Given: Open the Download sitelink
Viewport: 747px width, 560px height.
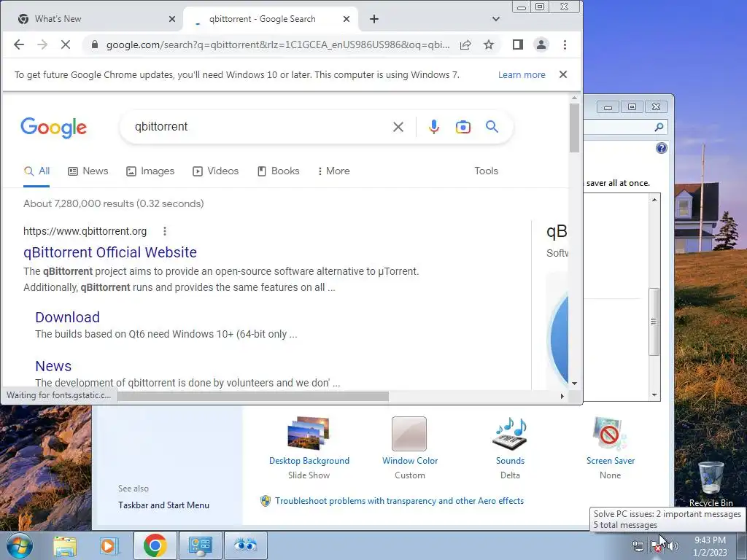Looking at the screenshot, I should click(68, 317).
